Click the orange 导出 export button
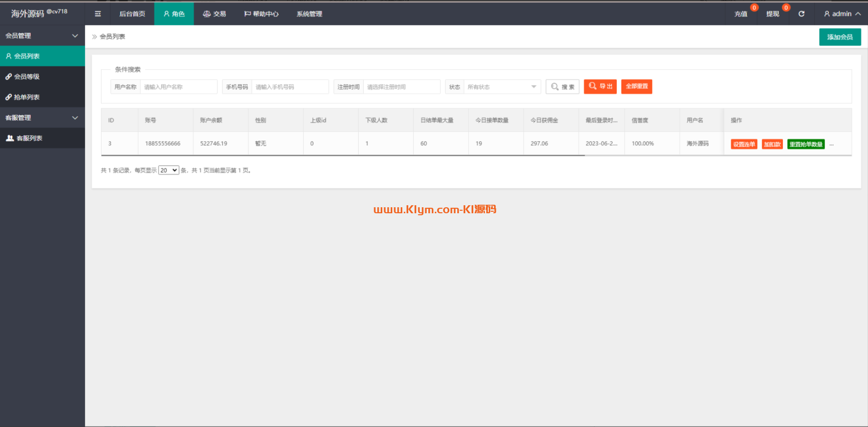Viewport: 868px width, 427px height. point(600,87)
